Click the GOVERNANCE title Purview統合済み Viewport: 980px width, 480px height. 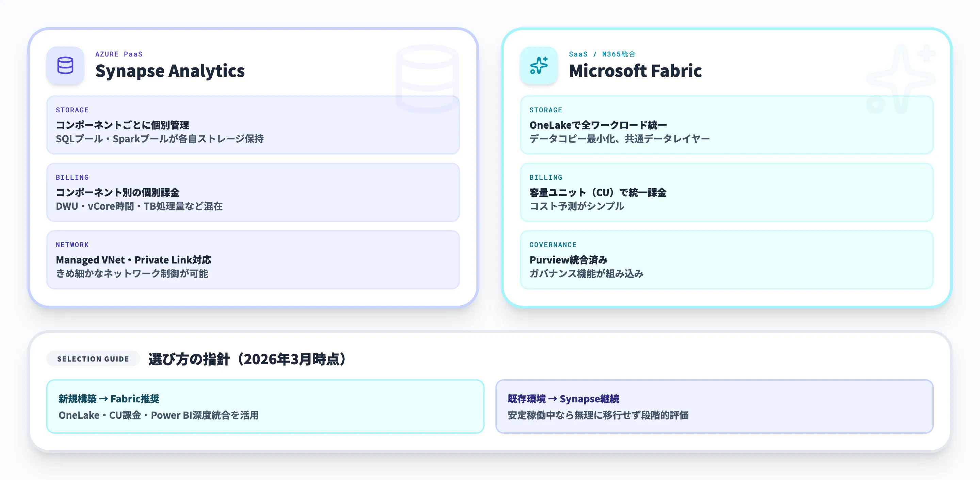pos(568,260)
